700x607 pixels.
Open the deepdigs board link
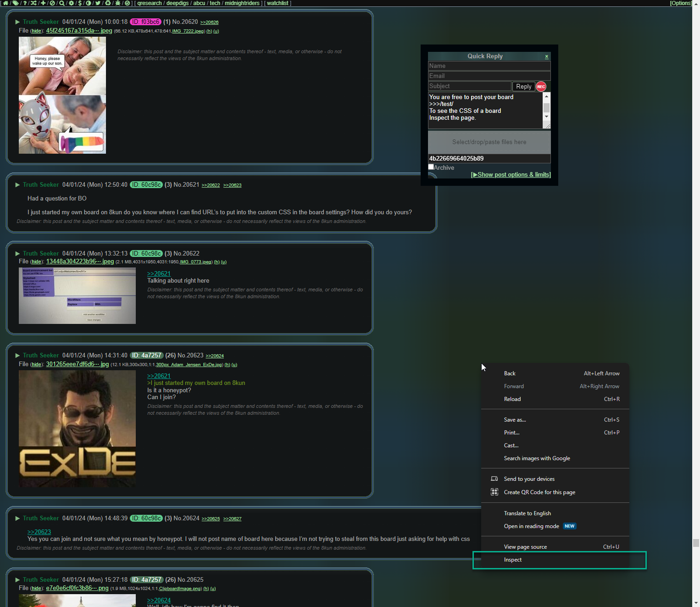coord(178,3)
